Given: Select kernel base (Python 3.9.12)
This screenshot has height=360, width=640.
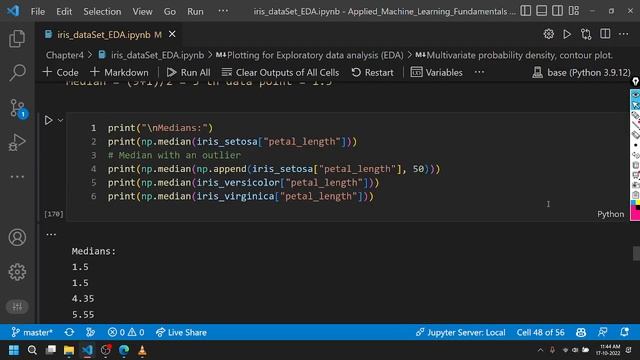Looking at the screenshot, I should pyautogui.click(x=581, y=72).
